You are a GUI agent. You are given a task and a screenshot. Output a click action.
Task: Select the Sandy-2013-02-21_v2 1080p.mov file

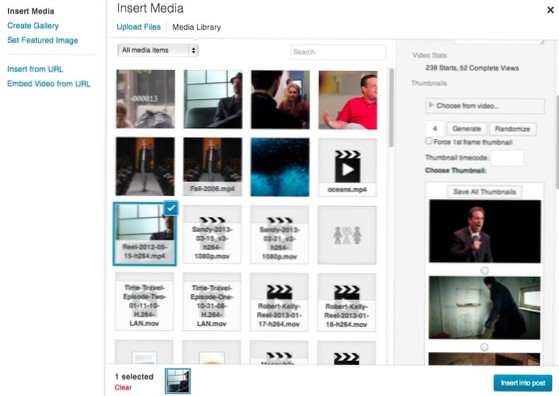[280, 235]
